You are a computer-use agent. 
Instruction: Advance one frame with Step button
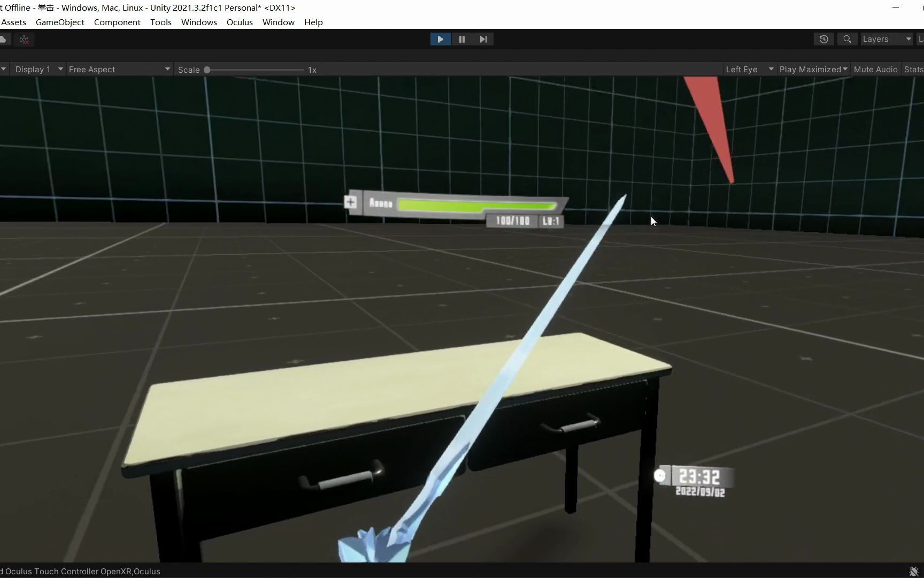point(483,39)
